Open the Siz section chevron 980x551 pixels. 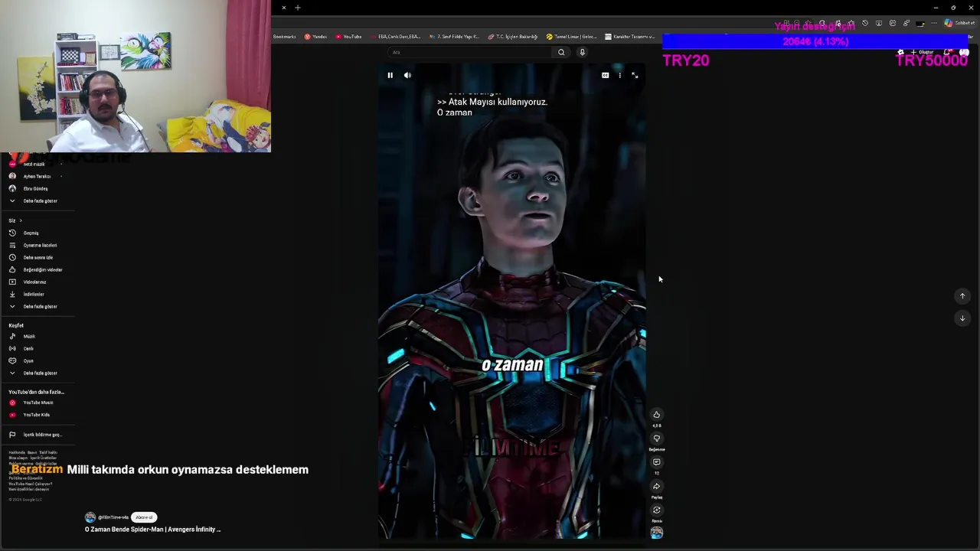[x=21, y=220]
